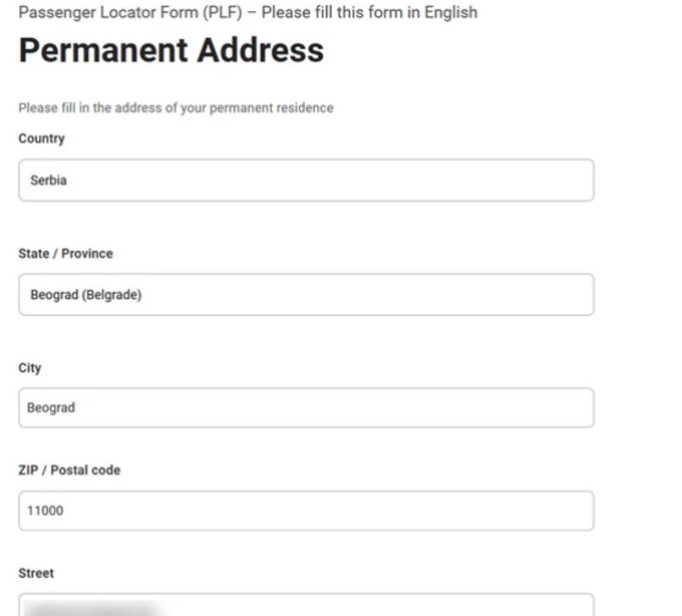This screenshot has height=616, width=682.
Task: Click the City field containing Beograd
Action: tap(306, 408)
